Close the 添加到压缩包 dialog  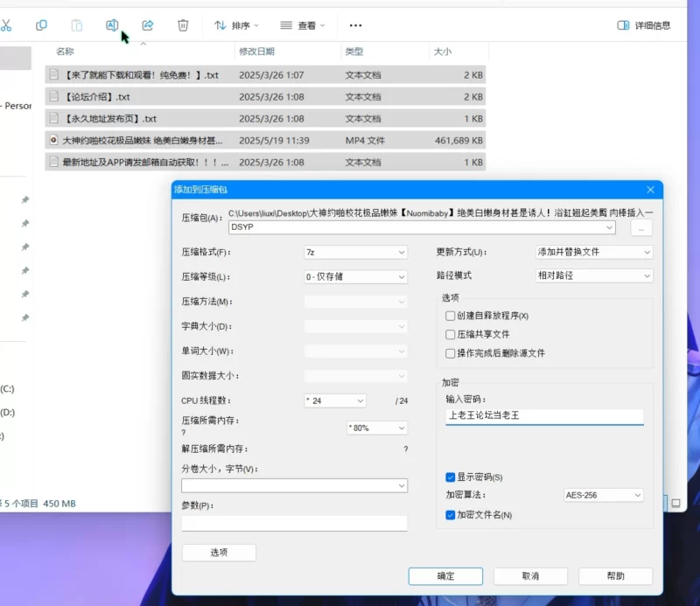coord(650,190)
